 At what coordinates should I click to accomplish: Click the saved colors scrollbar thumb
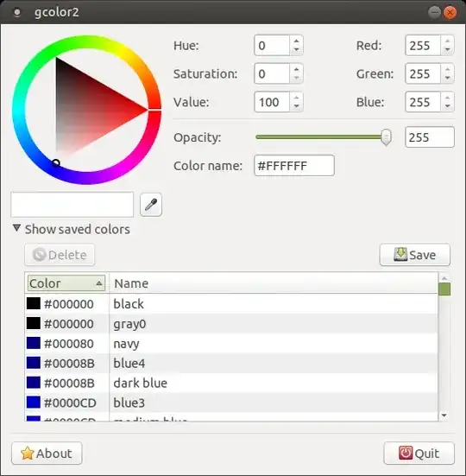444,289
